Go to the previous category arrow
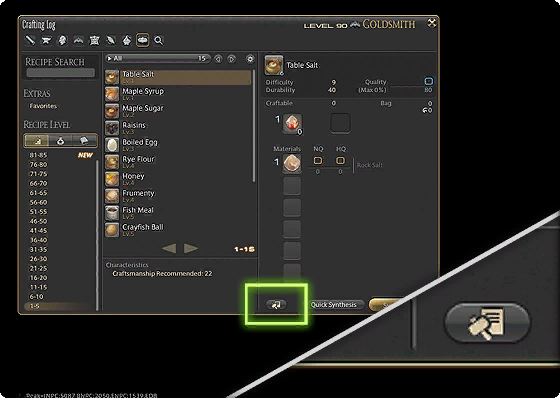Image resolution: width=560 pixels, height=400 pixels. point(218,59)
